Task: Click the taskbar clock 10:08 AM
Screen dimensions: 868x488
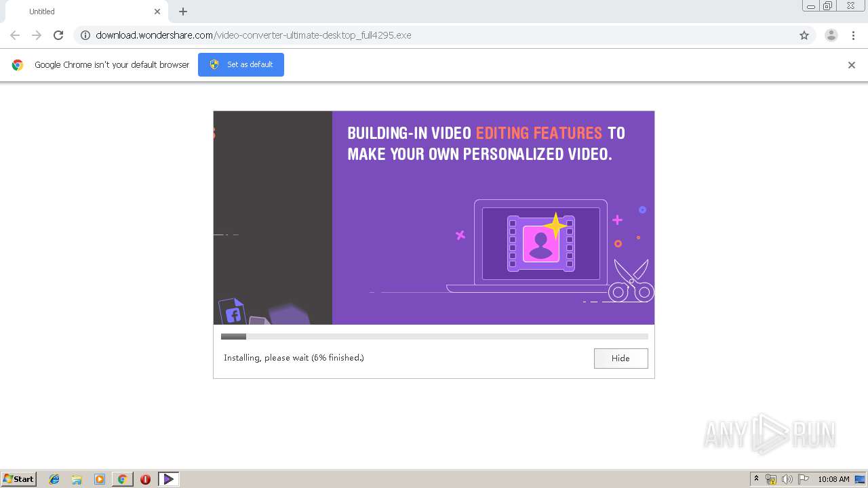Action: (833, 479)
